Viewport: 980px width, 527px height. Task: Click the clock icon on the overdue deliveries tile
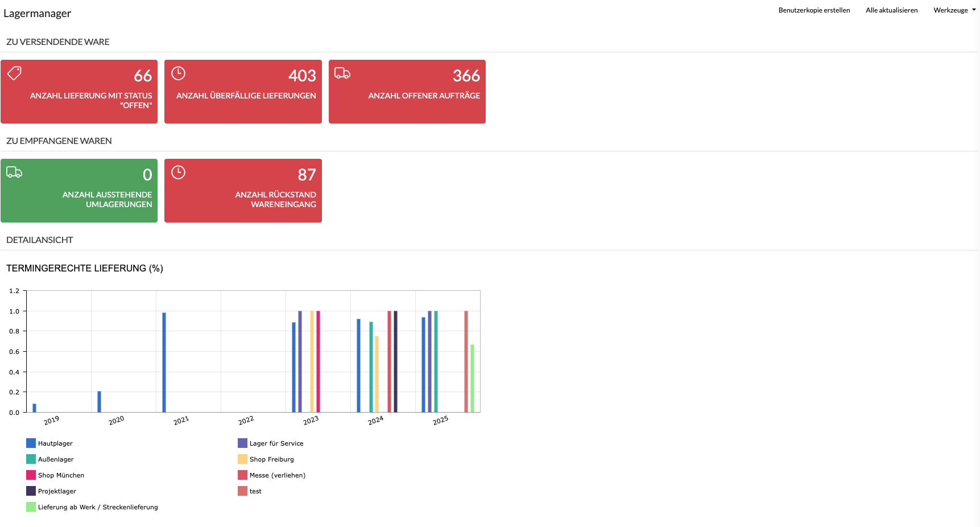(x=179, y=73)
